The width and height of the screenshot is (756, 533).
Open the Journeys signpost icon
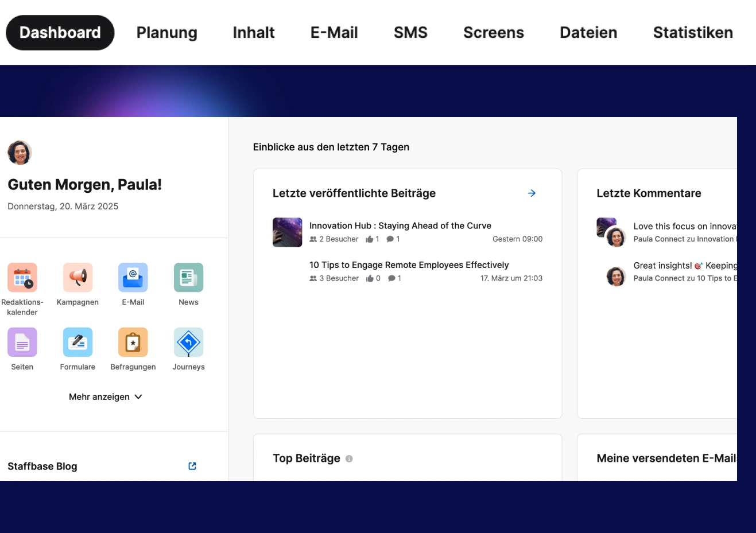188,343
